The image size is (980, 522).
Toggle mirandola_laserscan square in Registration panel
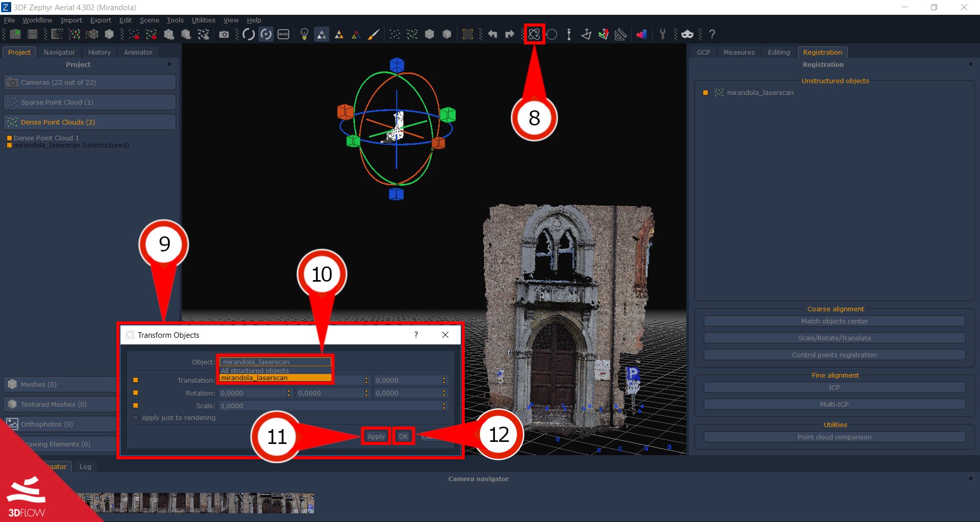pyautogui.click(x=705, y=93)
